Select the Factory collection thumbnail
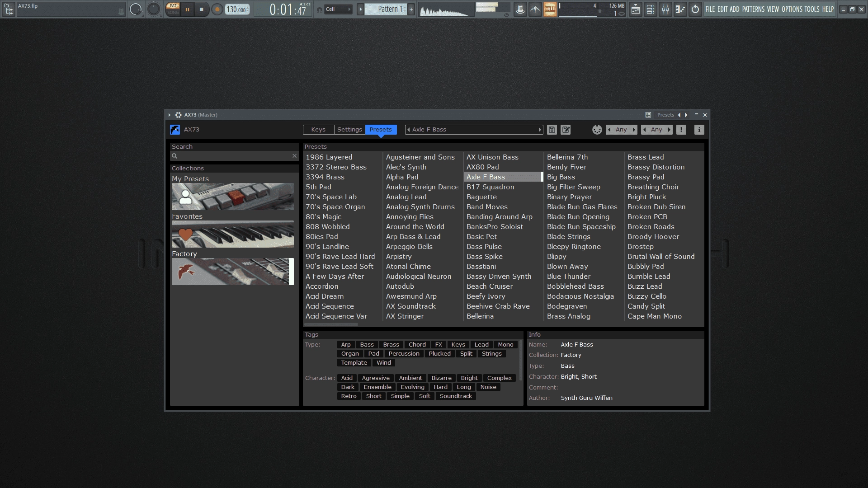The image size is (868, 488). 232,272
